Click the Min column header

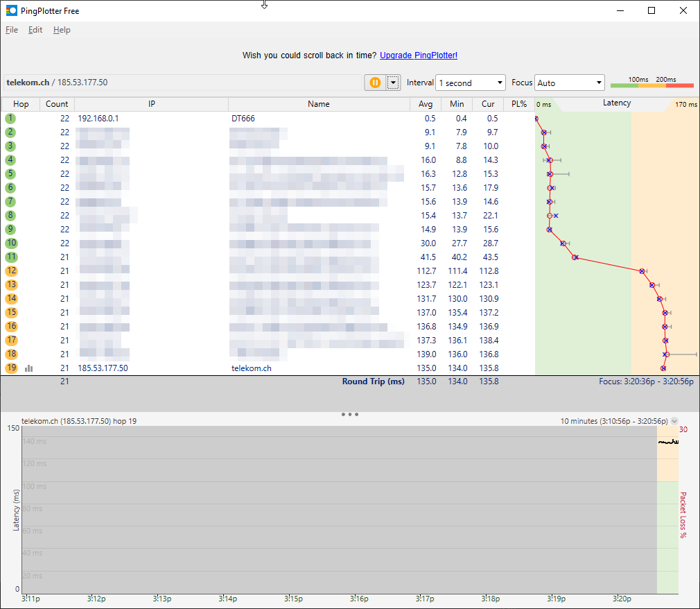[x=457, y=104]
